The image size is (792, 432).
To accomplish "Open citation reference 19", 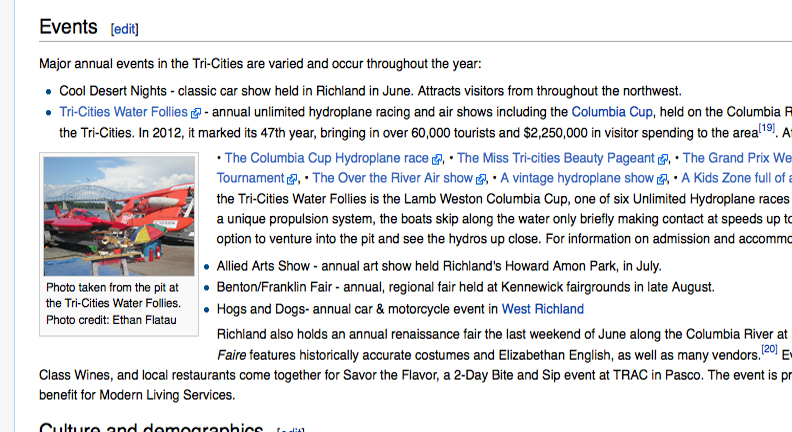I will click(767, 128).
